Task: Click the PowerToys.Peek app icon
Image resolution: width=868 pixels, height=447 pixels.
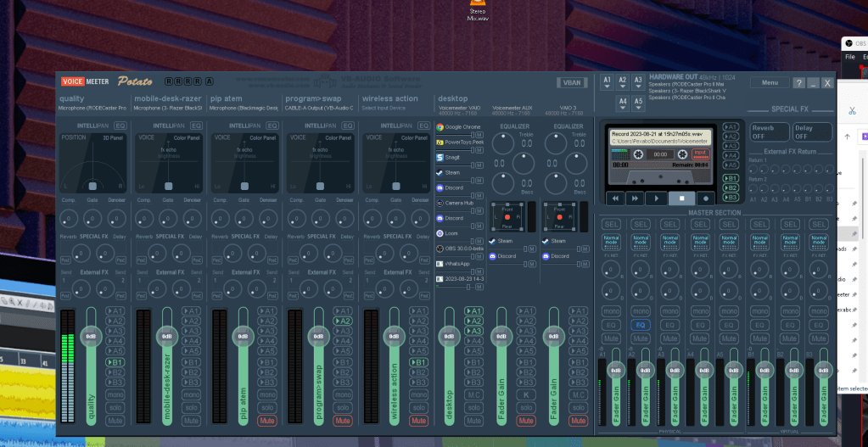Action: [440, 142]
